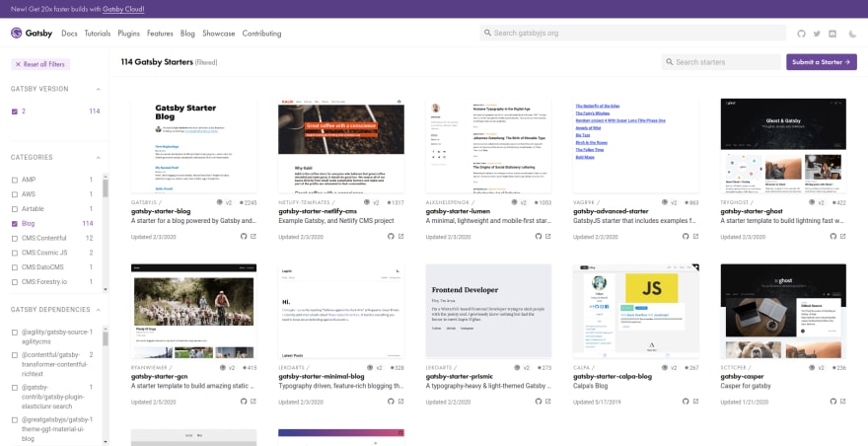Open the Plugins navigation item

coord(128,34)
